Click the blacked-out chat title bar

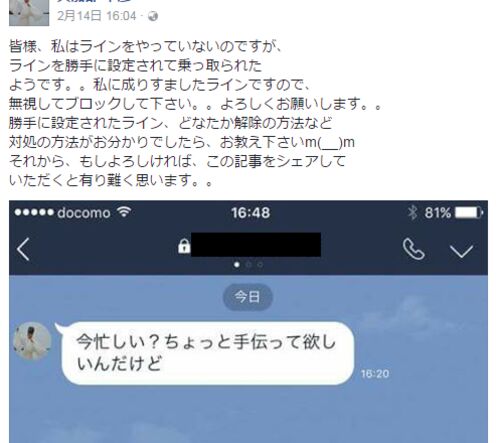click(256, 245)
